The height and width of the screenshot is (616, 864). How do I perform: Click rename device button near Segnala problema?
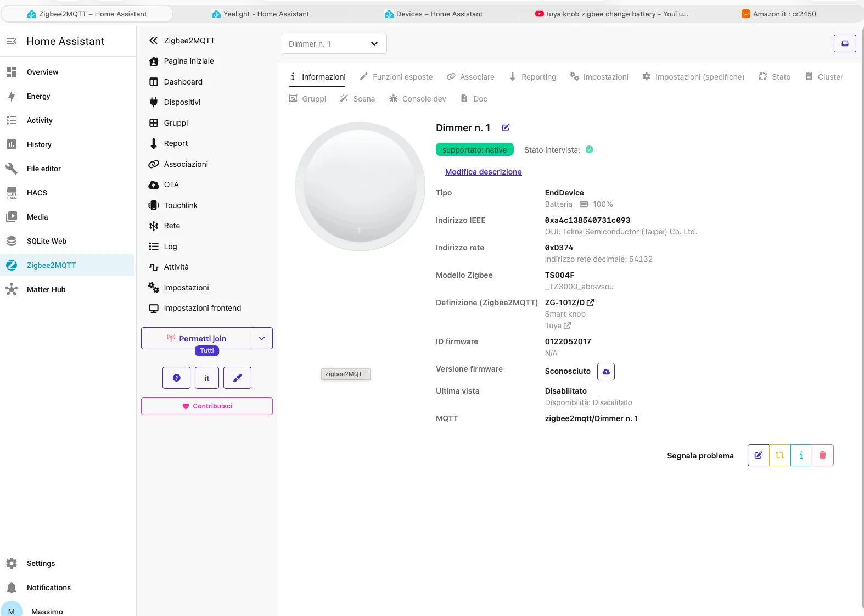click(759, 455)
